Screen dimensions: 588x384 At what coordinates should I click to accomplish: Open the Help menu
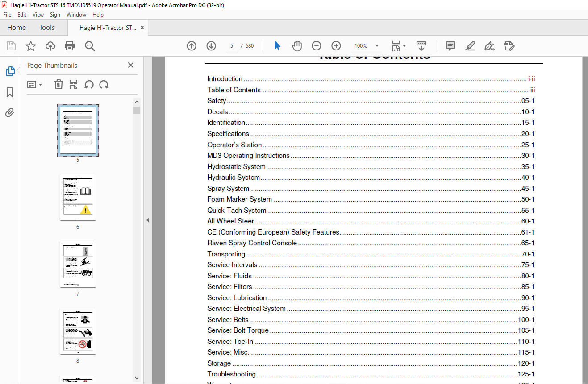98,15
